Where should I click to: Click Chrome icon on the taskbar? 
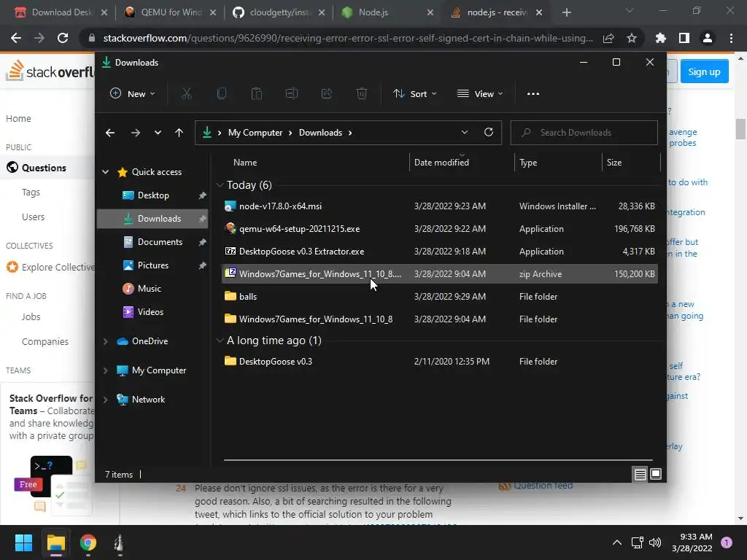(88, 542)
